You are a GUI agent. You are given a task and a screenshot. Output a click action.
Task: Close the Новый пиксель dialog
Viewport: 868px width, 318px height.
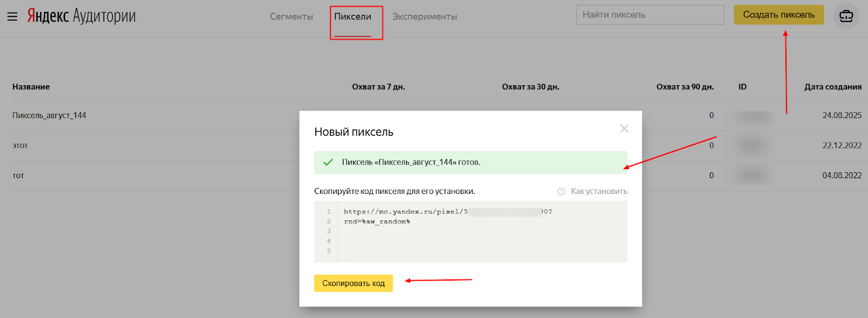[x=624, y=128]
